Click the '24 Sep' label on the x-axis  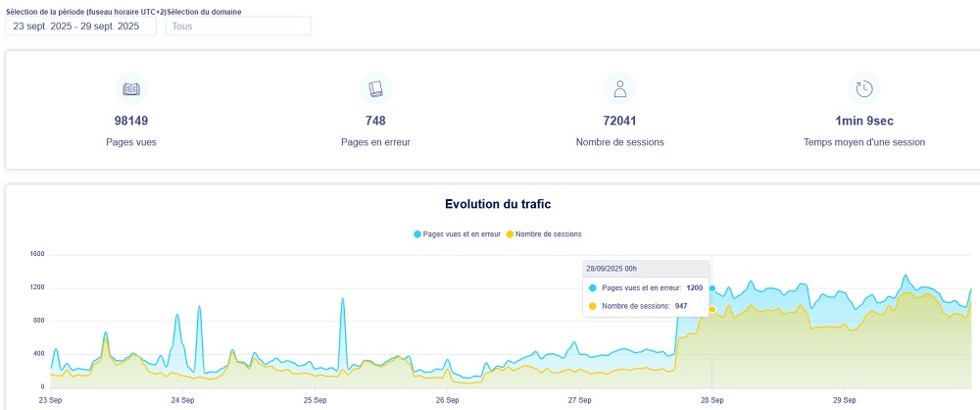click(181, 400)
